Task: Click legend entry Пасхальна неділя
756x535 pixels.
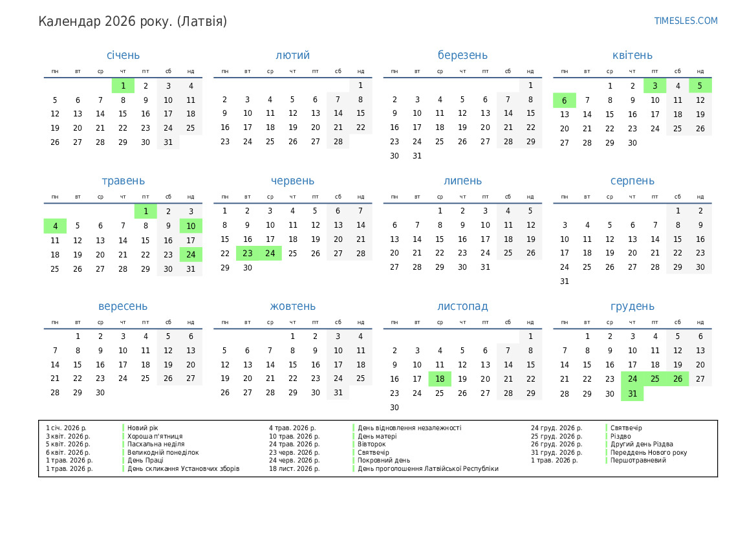Action: [x=156, y=444]
